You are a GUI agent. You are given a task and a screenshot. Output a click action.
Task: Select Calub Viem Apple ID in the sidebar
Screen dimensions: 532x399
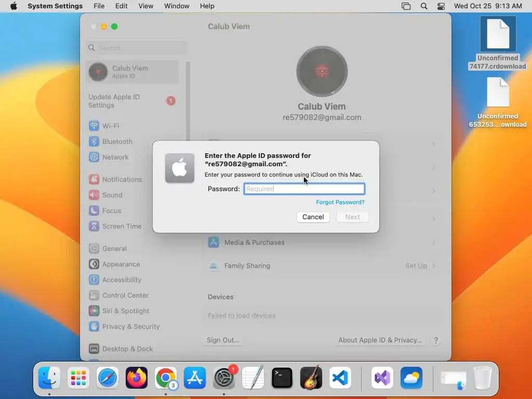pyautogui.click(x=132, y=72)
